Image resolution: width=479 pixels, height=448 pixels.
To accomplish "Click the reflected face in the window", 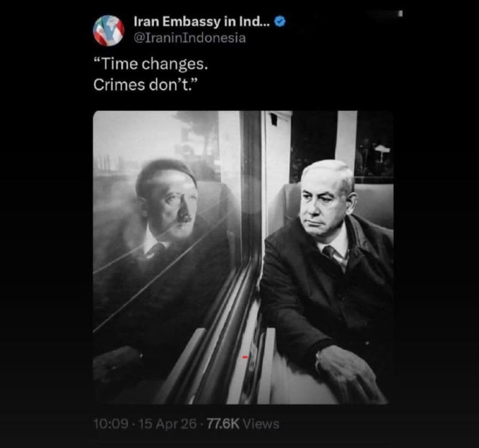I will (x=169, y=197).
